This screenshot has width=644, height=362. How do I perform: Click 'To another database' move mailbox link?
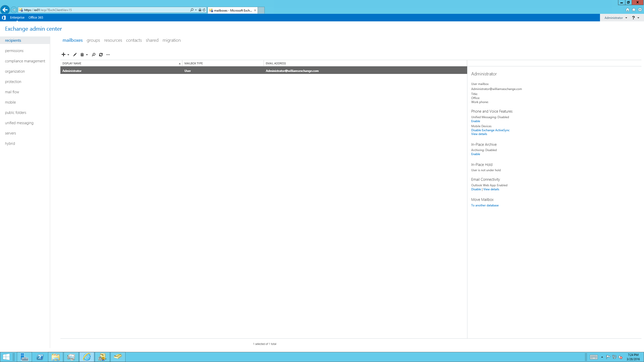click(485, 205)
